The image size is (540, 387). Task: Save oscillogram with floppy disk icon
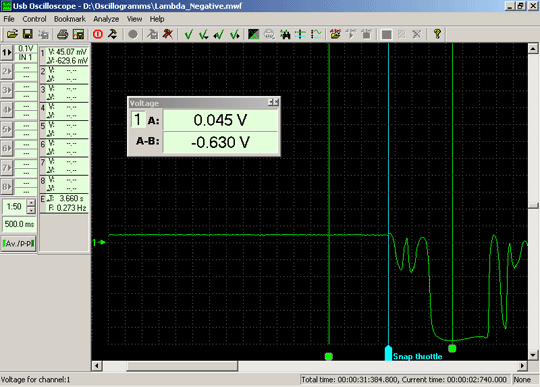[28, 34]
